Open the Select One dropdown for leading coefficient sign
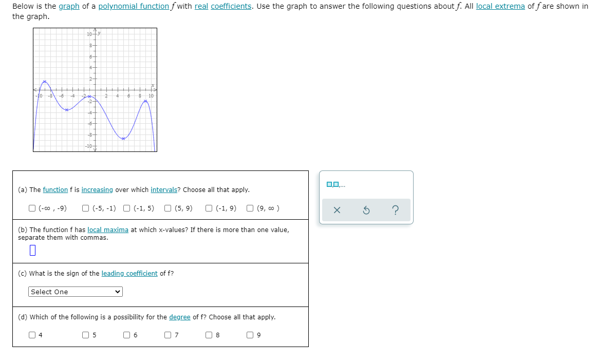Image resolution: width=596 pixels, height=364 pixels. (75, 292)
